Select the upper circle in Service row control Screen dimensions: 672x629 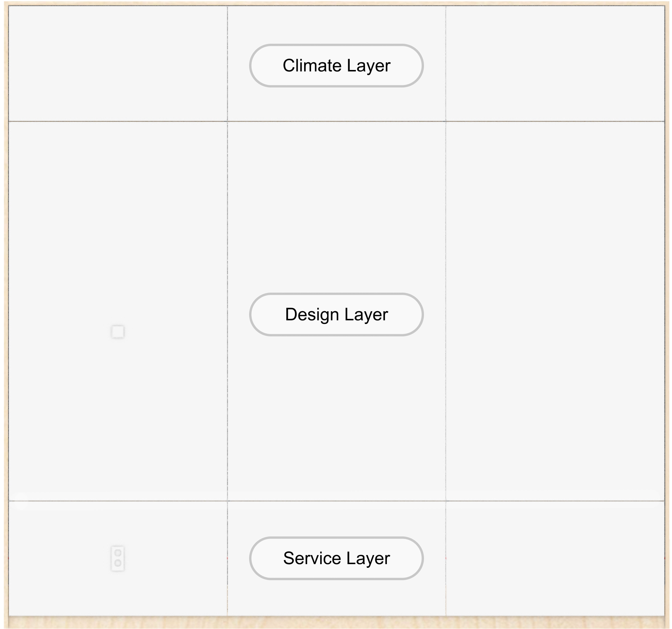pos(118,553)
